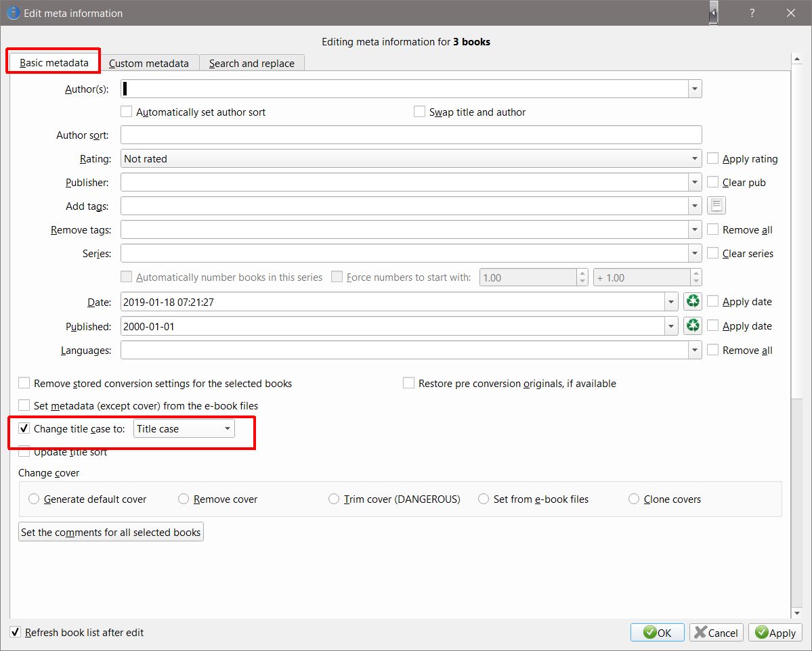Click the scroll up arrow of the dialog scrollbar
The height and width of the screenshot is (651, 812).
tap(797, 59)
